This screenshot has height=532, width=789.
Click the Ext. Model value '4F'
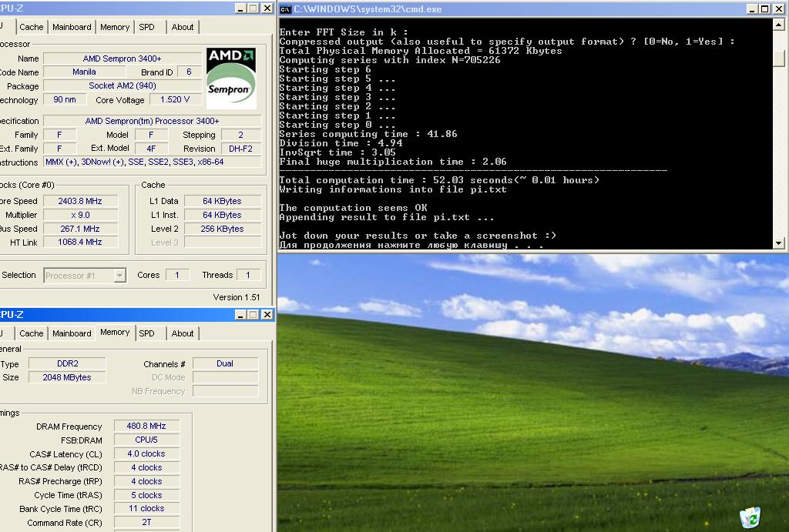151,149
